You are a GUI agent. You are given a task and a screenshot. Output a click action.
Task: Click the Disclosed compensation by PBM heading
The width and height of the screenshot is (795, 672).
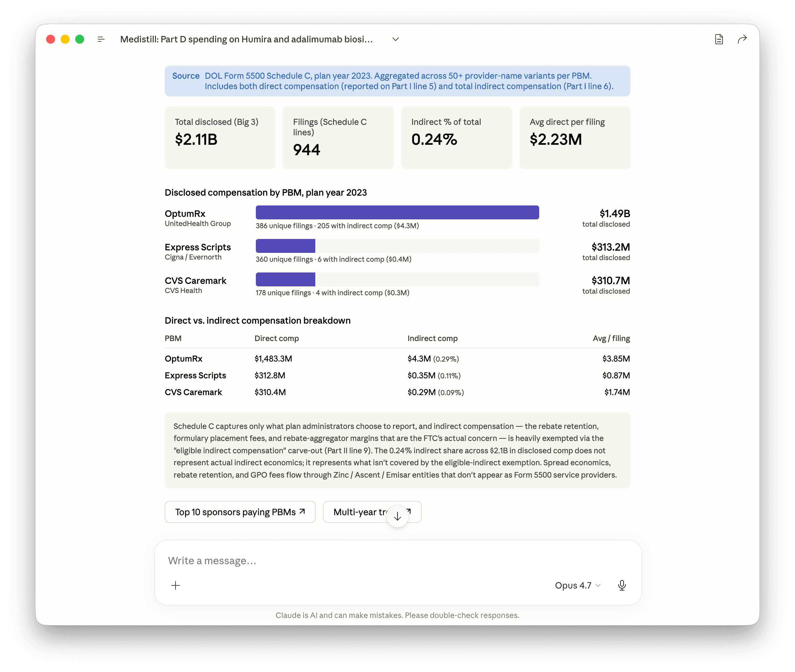[x=266, y=192]
